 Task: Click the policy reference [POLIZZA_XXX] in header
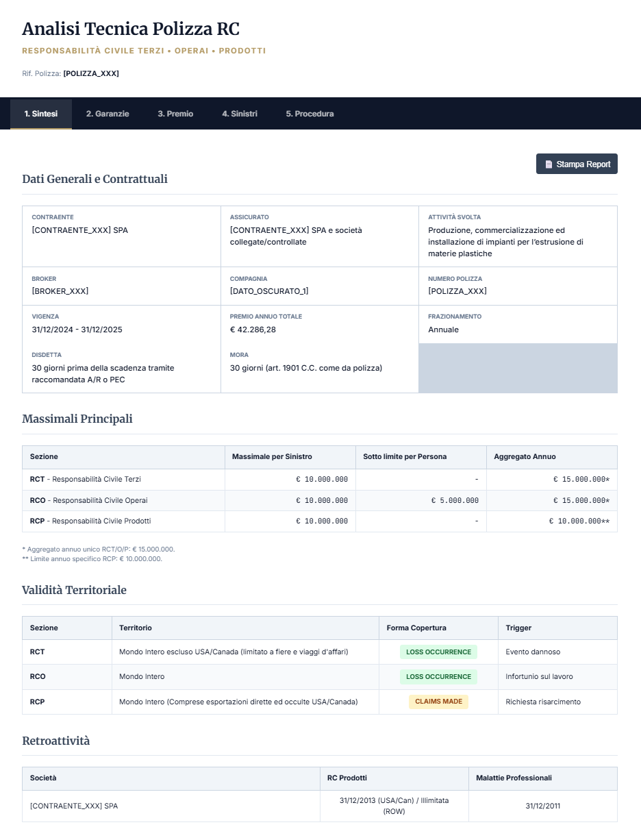(91, 73)
